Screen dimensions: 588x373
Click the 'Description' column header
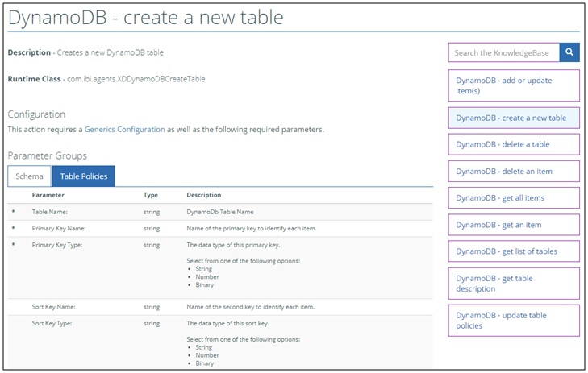point(204,195)
